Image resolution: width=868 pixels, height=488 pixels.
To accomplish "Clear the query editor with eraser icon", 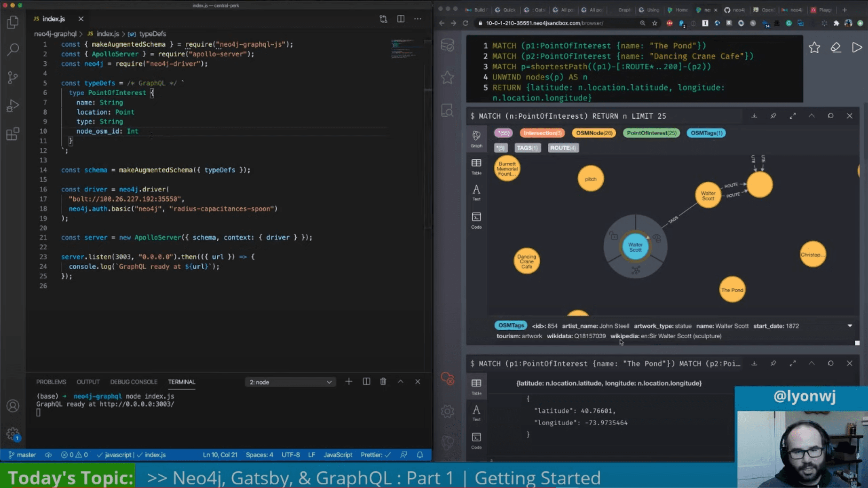I will tap(836, 48).
